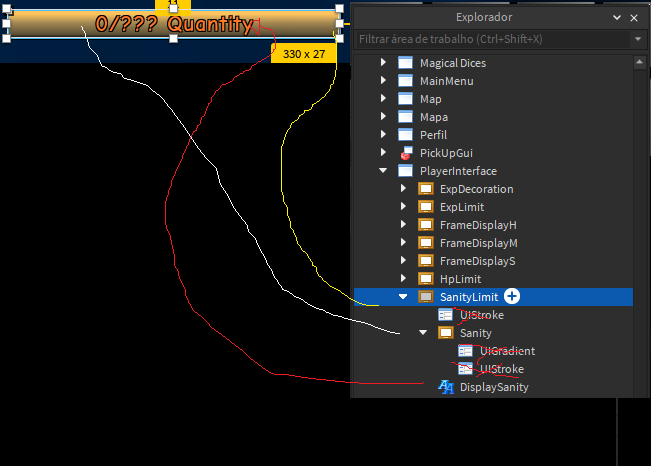Click the UIStroke icon below UIGradient
This screenshot has height=466, width=651.
pos(465,369)
